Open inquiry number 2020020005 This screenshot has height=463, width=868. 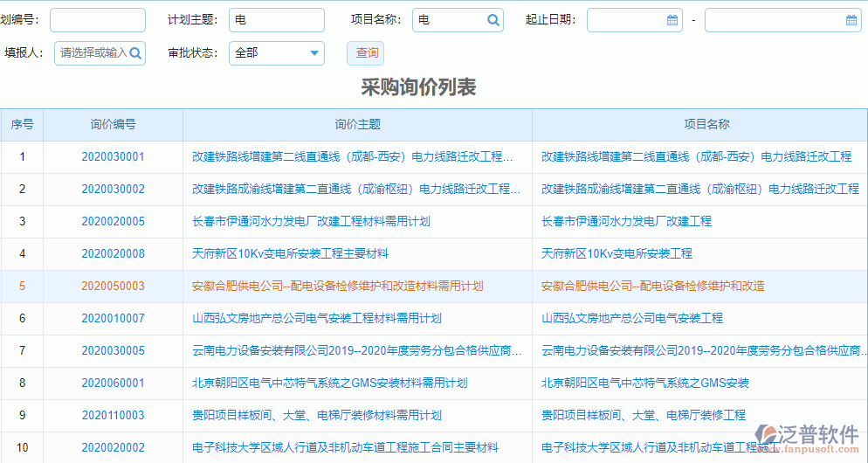[113, 222]
